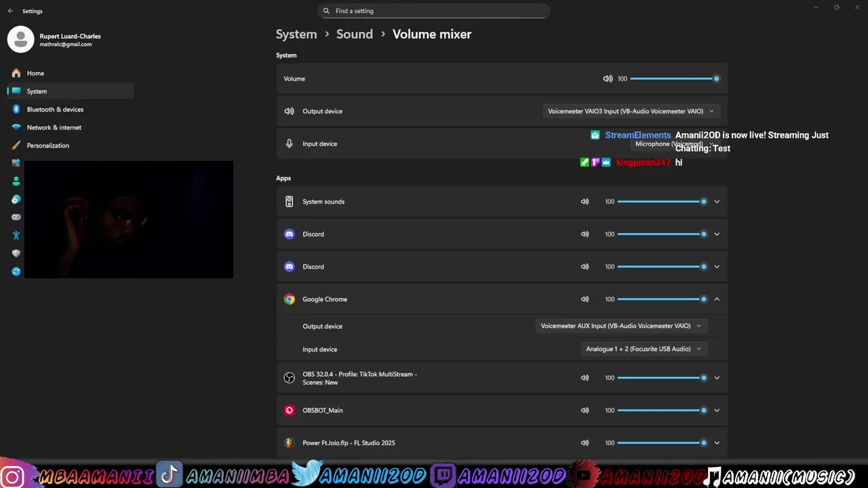The width and height of the screenshot is (868, 488).
Task: Click the 'Volume mixer' page title
Action: pos(432,34)
